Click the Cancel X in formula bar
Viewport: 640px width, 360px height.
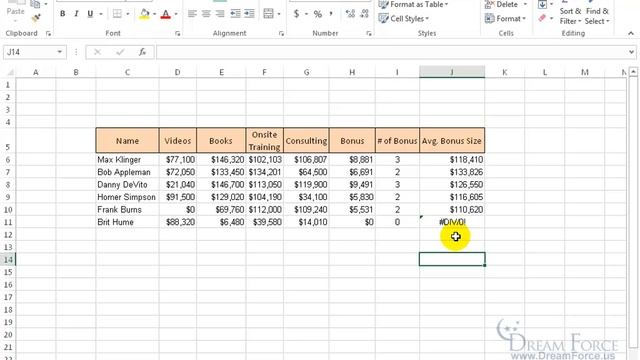(x=98, y=52)
